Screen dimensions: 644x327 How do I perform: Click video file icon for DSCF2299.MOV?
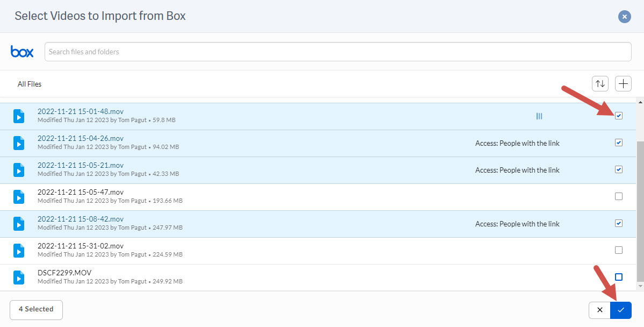pyautogui.click(x=19, y=278)
